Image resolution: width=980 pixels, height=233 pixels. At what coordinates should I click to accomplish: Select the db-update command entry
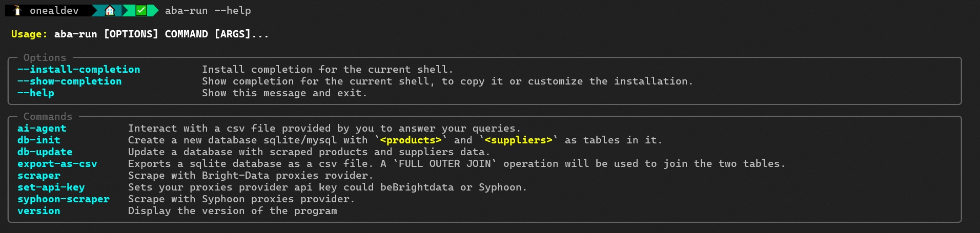[45, 152]
